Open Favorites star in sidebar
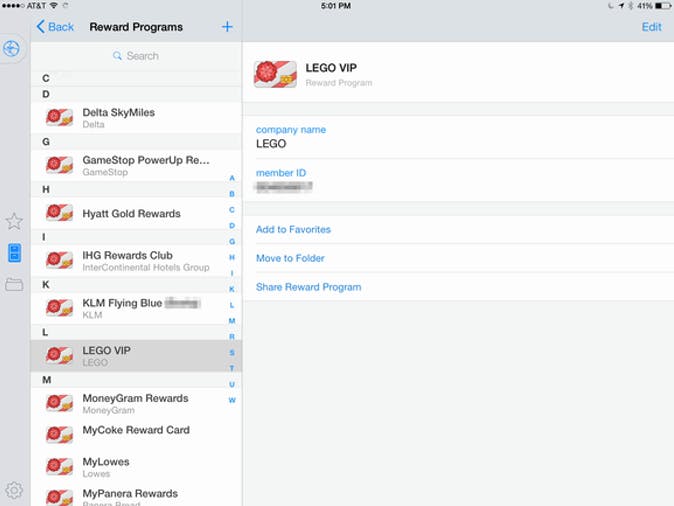674x506 pixels. pos(14,221)
